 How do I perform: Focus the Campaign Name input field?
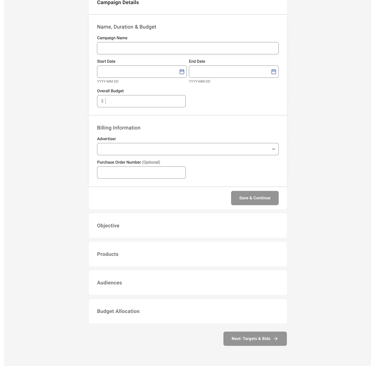click(x=188, y=48)
